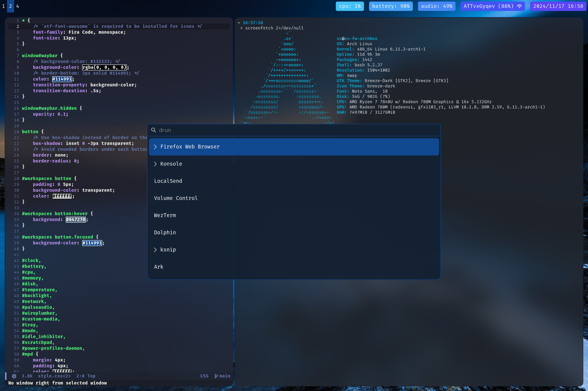Launch Konsole from the launcher
The width and height of the screenshot is (588, 391).
[x=294, y=164]
